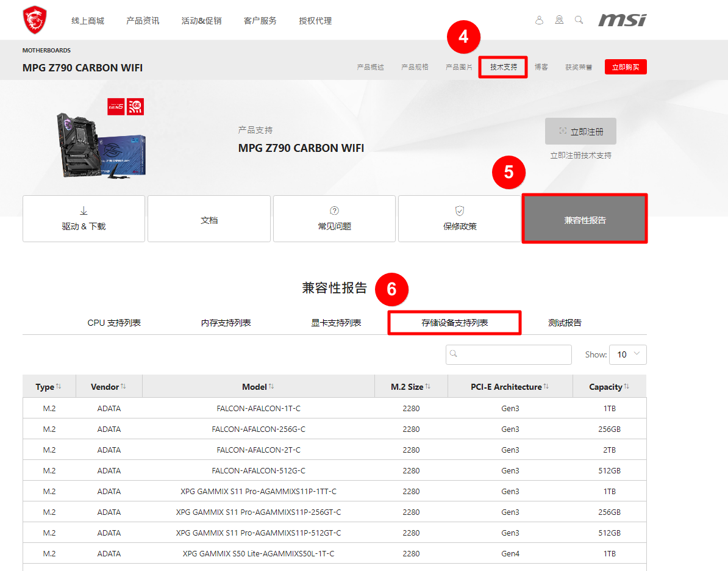Expand the Show 10 rows dropdown
Screen dimensions: 728x571
coord(629,354)
